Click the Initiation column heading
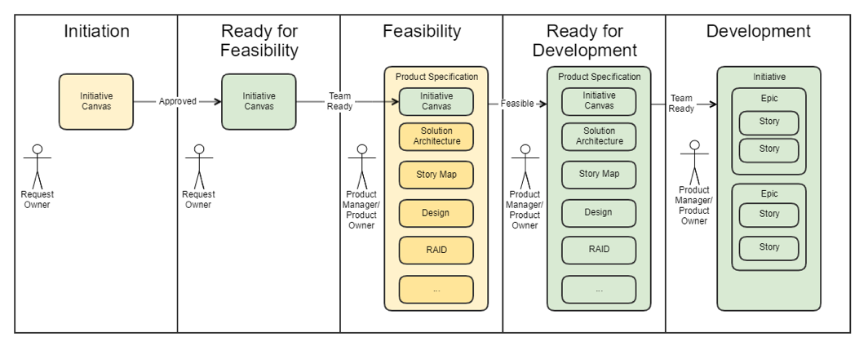 click(96, 32)
